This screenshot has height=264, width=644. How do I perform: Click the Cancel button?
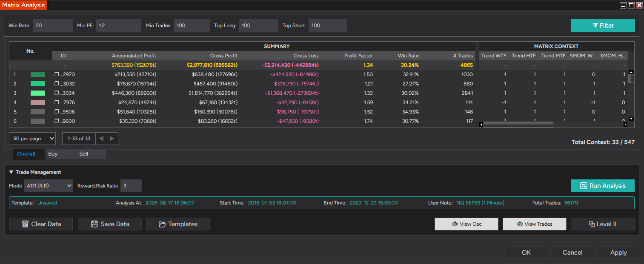(x=572, y=253)
